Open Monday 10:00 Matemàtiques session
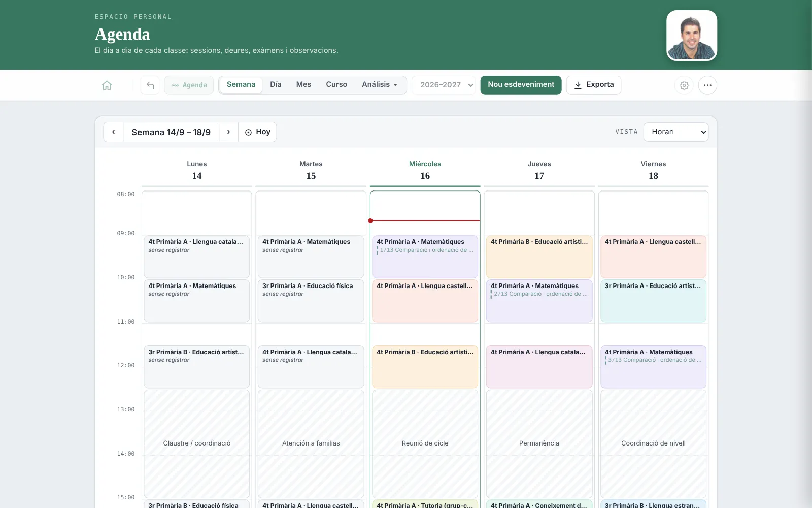This screenshot has width=812, height=508. click(197, 301)
